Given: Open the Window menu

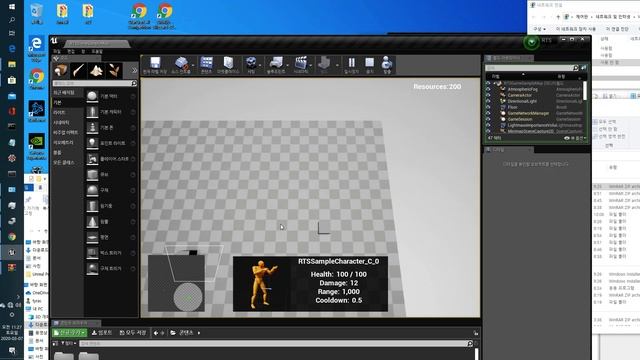Looking at the screenshot, I should point(83,51).
